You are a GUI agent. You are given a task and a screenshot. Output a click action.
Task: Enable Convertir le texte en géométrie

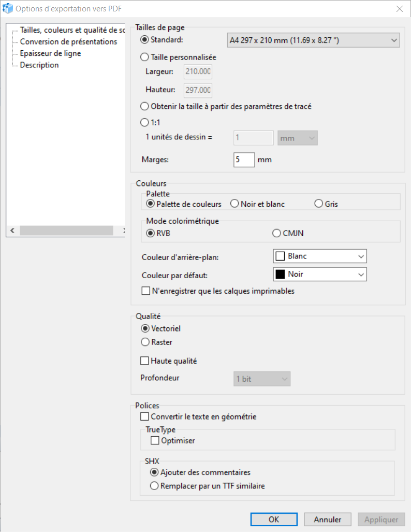pyautogui.click(x=145, y=416)
